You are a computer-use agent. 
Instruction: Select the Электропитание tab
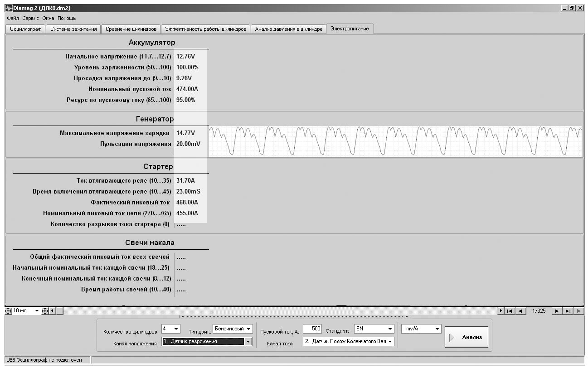click(x=350, y=29)
